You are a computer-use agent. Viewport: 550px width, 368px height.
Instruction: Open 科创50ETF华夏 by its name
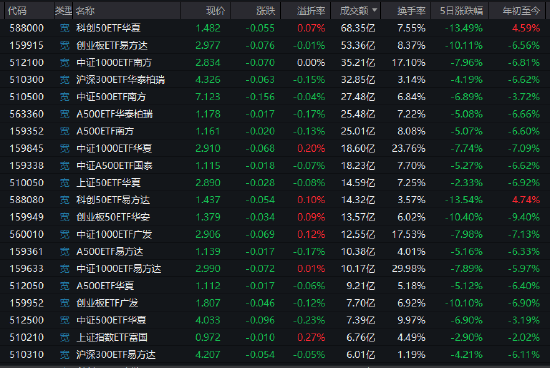(108, 28)
